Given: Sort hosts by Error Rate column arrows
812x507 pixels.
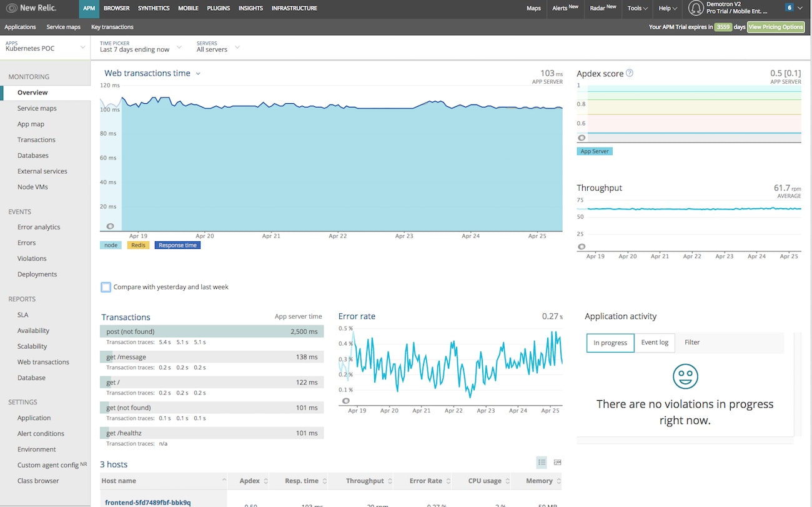Looking at the screenshot, I should pyautogui.click(x=448, y=481).
